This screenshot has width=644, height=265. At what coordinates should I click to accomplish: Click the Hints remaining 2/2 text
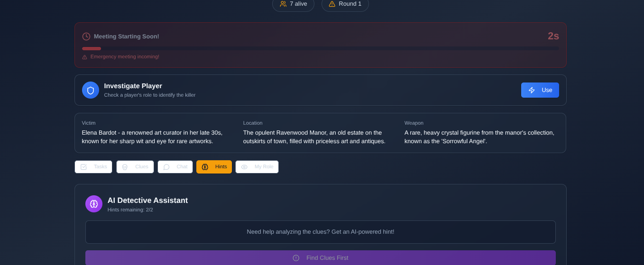[130, 210]
